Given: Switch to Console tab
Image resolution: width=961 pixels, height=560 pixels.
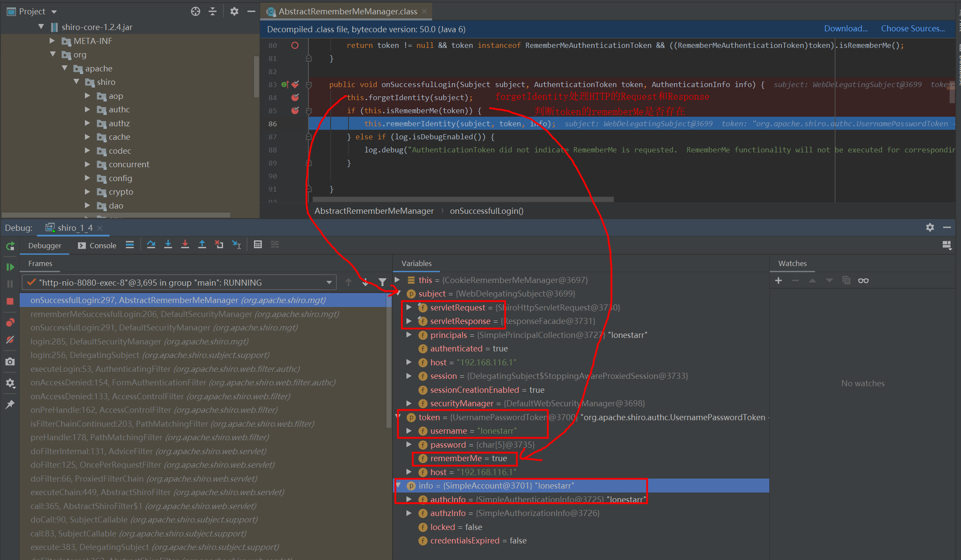Looking at the screenshot, I should (97, 246).
